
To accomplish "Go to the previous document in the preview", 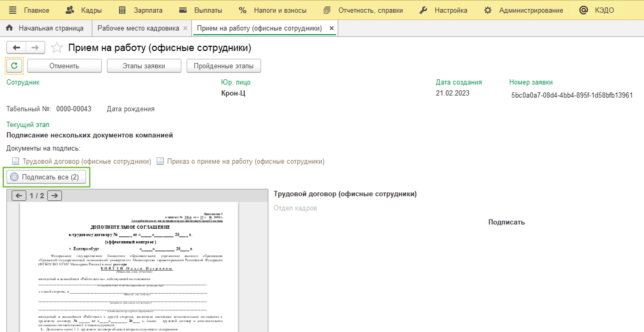I will pos(19,196).
